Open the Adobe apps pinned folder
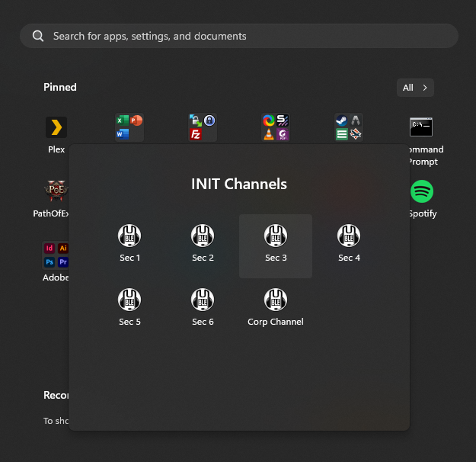 [x=56, y=255]
